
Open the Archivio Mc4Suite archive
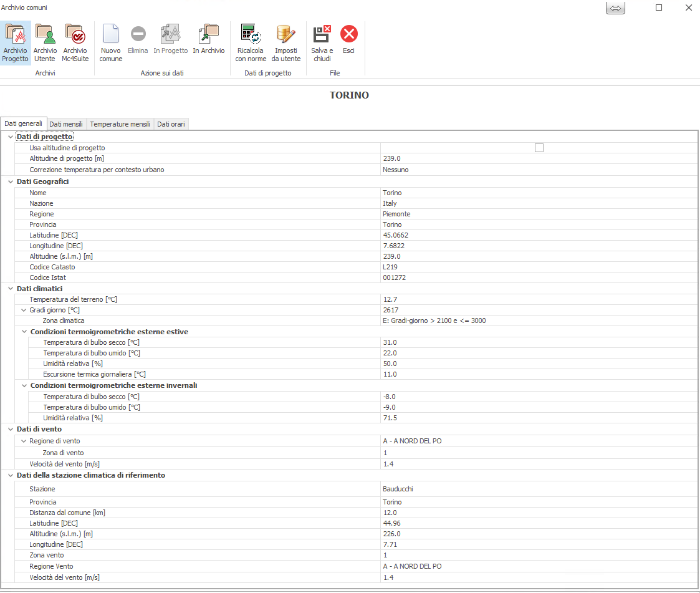(75, 42)
